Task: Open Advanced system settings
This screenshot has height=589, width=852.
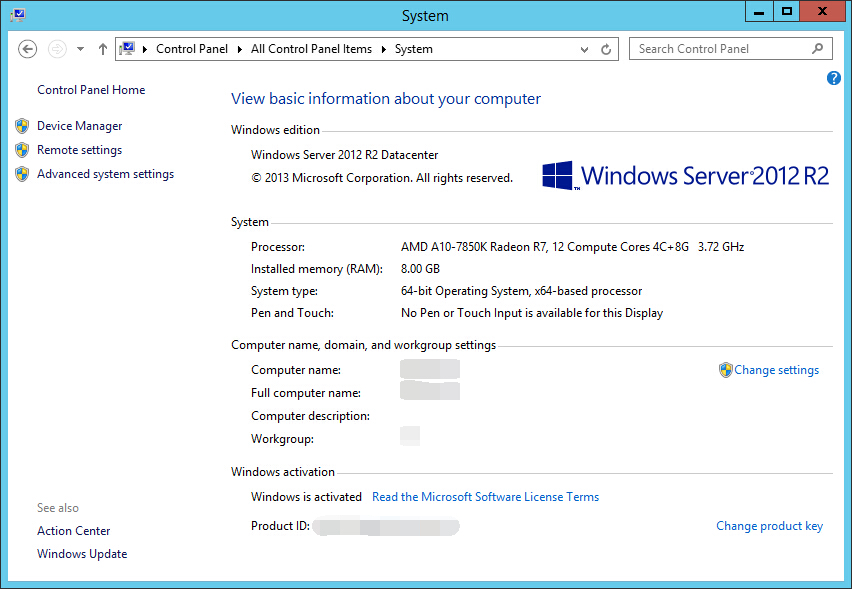Action: point(105,174)
